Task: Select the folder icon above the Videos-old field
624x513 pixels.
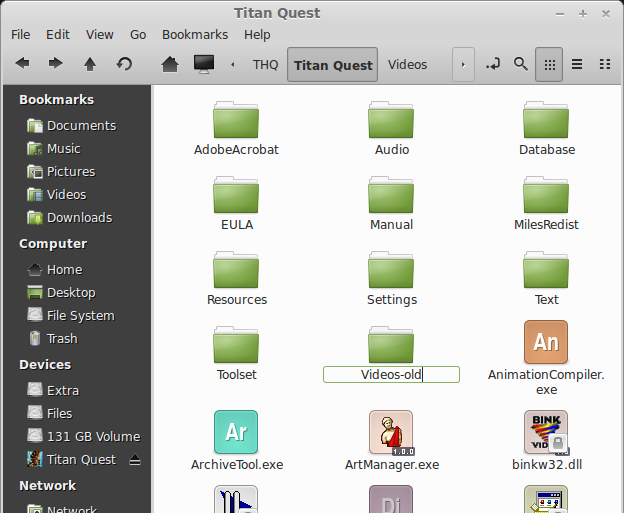Action: pyautogui.click(x=391, y=345)
